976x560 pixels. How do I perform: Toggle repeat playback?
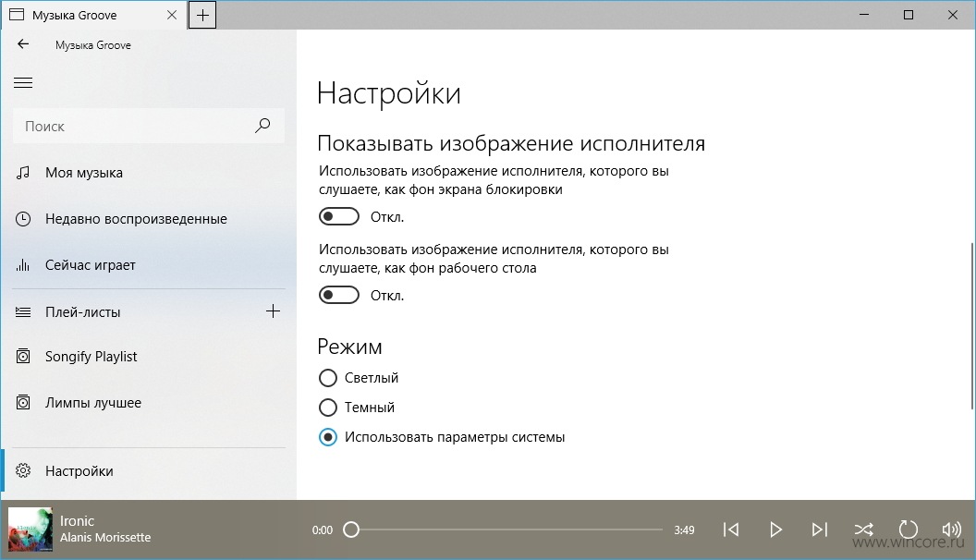click(909, 530)
